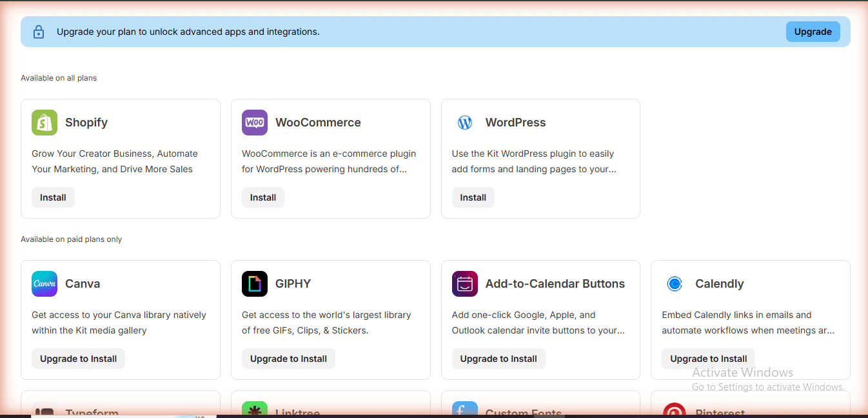
Task: Click the Shopify description text
Action: point(115,161)
